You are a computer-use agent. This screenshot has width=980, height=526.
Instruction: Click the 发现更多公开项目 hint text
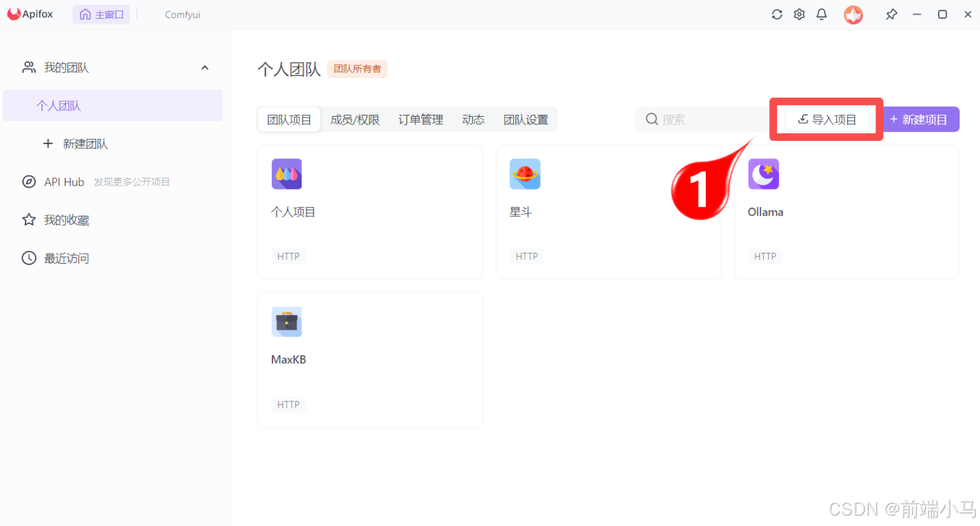132,182
